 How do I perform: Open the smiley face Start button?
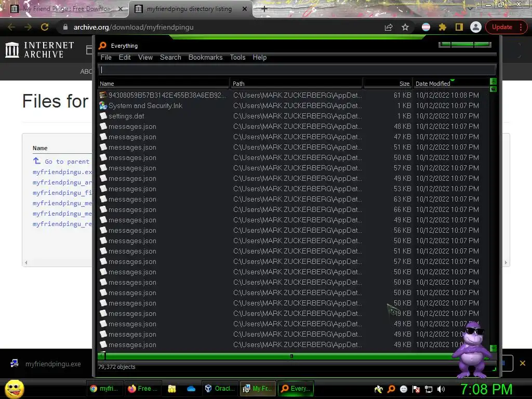(14, 389)
